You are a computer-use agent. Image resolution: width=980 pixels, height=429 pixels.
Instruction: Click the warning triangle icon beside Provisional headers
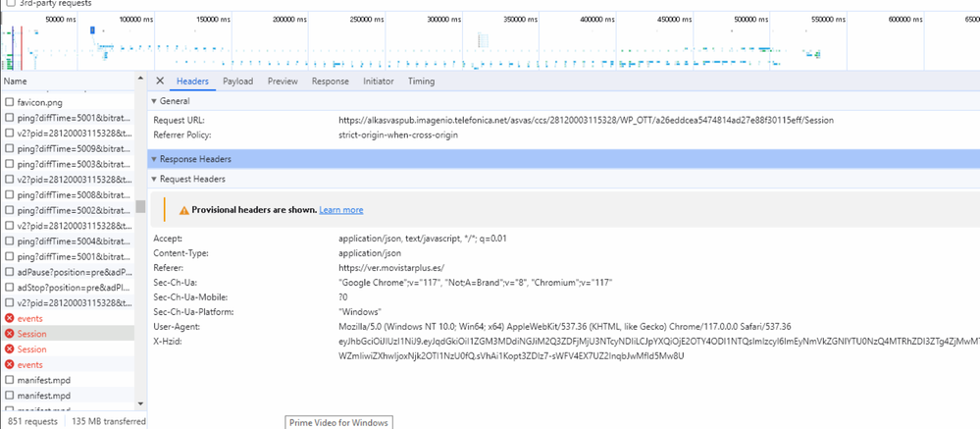pyautogui.click(x=182, y=210)
